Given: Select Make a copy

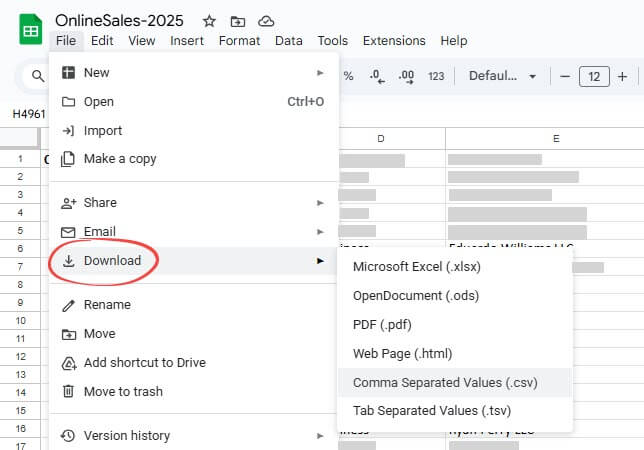Looking at the screenshot, I should point(193,159).
